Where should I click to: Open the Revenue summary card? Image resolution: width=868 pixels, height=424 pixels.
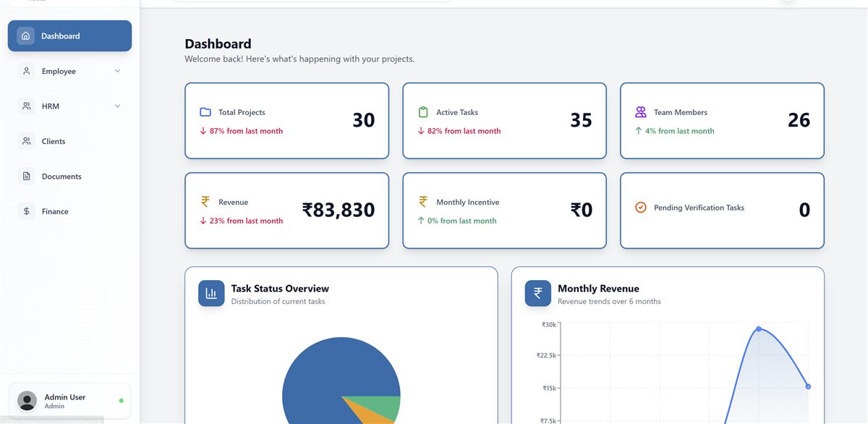point(286,211)
